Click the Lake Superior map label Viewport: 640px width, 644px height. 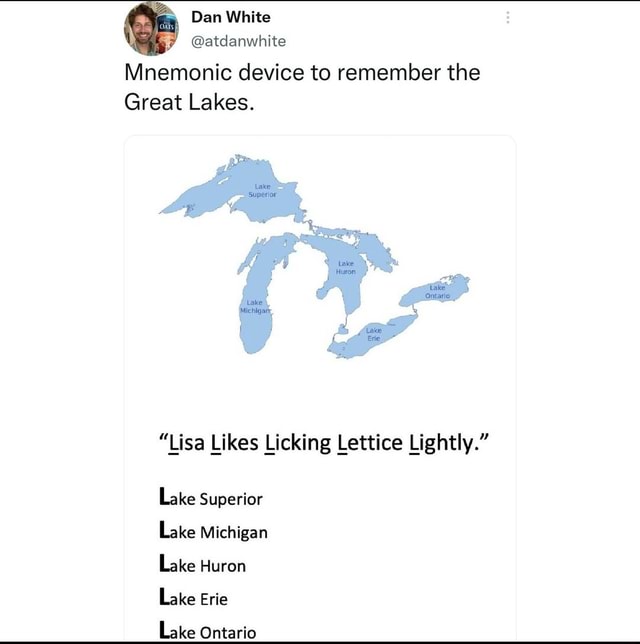click(262, 191)
